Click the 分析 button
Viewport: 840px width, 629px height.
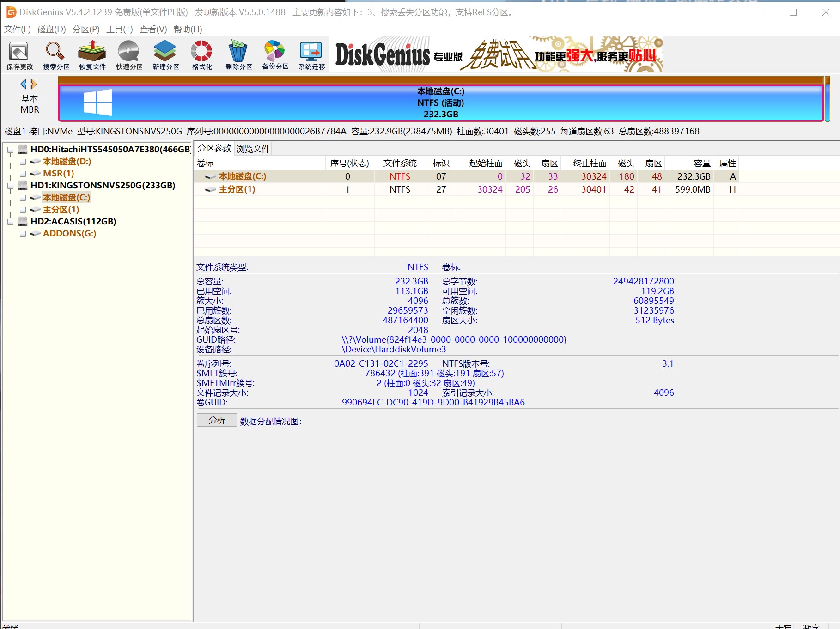click(217, 420)
